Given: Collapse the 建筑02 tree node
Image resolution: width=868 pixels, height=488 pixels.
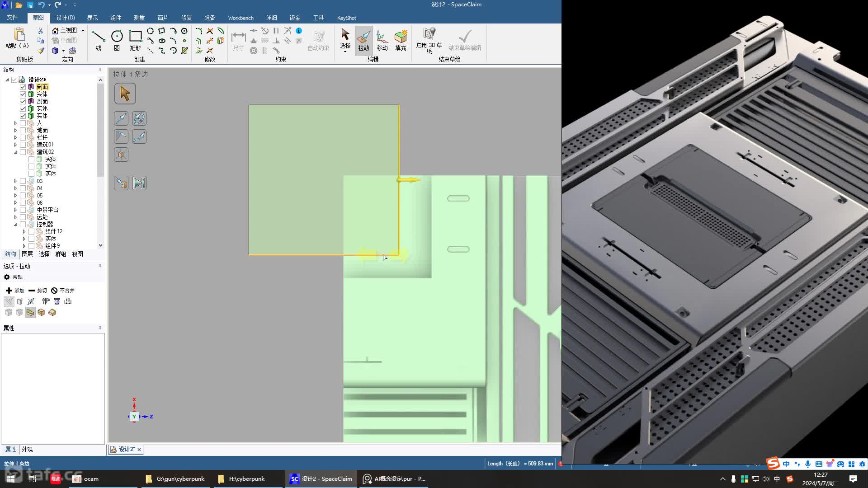Looking at the screenshot, I should [x=15, y=152].
